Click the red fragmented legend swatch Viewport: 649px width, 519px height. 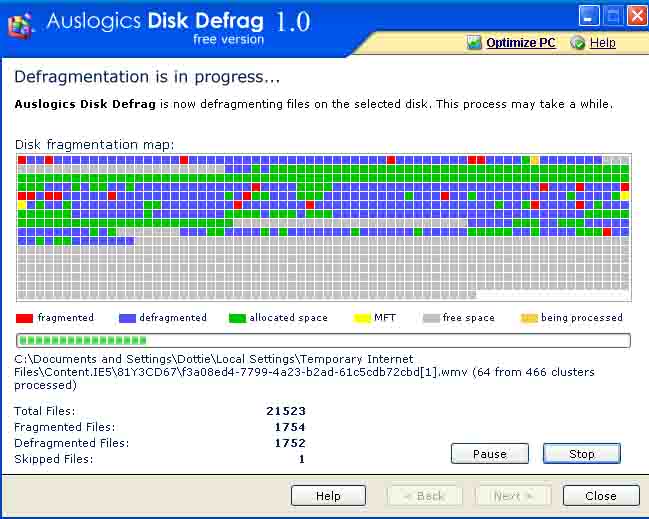coord(24,318)
